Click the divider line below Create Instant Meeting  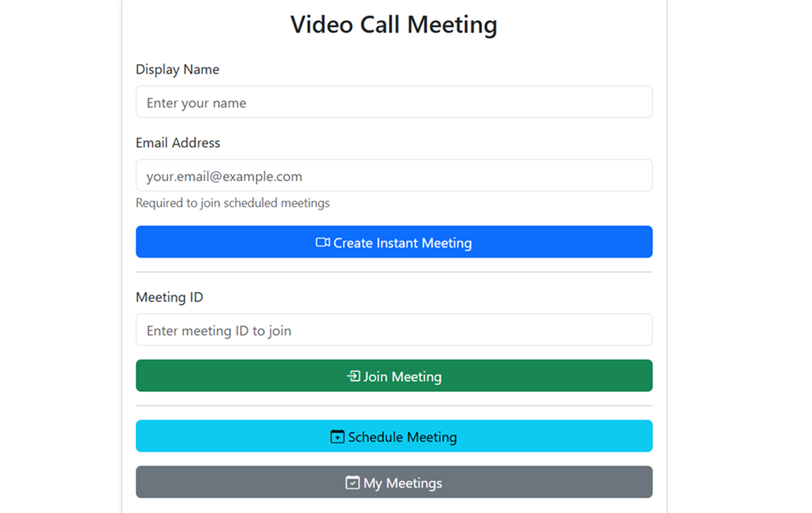click(x=394, y=272)
